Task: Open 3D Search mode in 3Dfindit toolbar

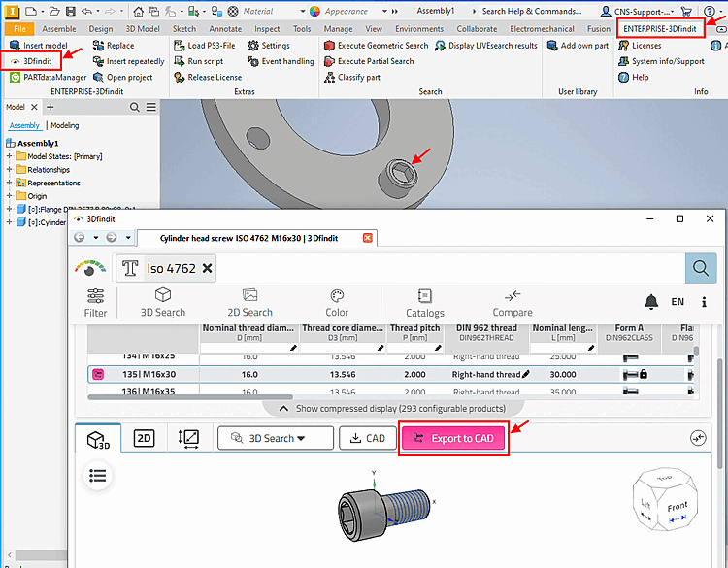Action: [x=163, y=303]
